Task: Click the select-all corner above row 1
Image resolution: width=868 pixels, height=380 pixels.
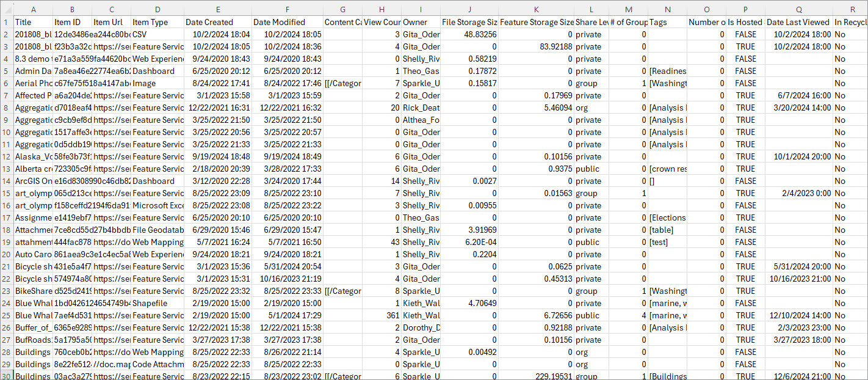Action: (x=7, y=9)
